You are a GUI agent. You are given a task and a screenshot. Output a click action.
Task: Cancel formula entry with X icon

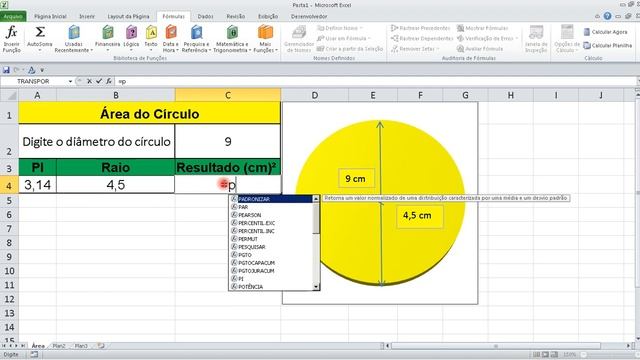click(89, 81)
